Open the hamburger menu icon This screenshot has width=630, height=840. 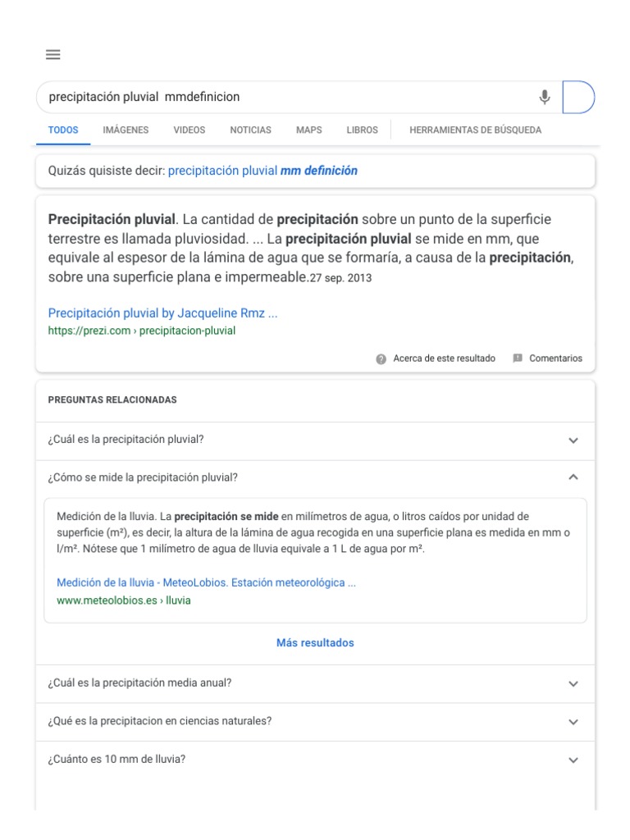pos(53,55)
